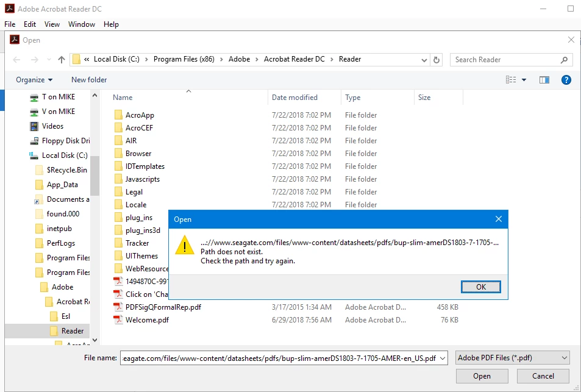581x392 pixels.
Task: Toggle the preview pane
Action: [544, 80]
